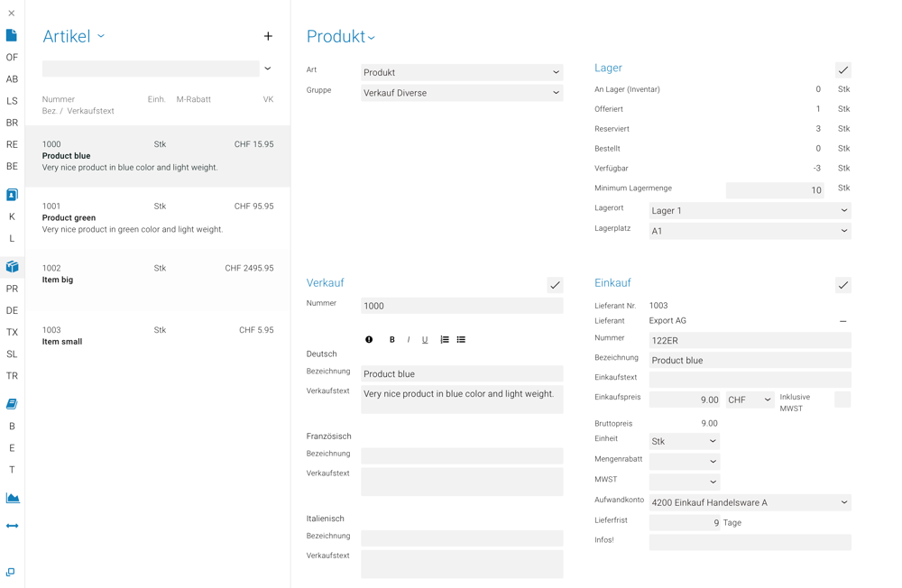Screen dimensions: 902x588
Task: Enable the Inklusive MWST checkbox
Action: pos(842,400)
